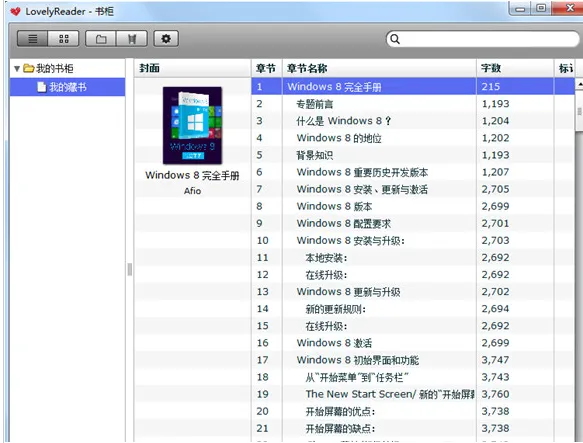The width and height of the screenshot is (583, 443).
Task: Click word count 3,760 cell
Action: 515,394
